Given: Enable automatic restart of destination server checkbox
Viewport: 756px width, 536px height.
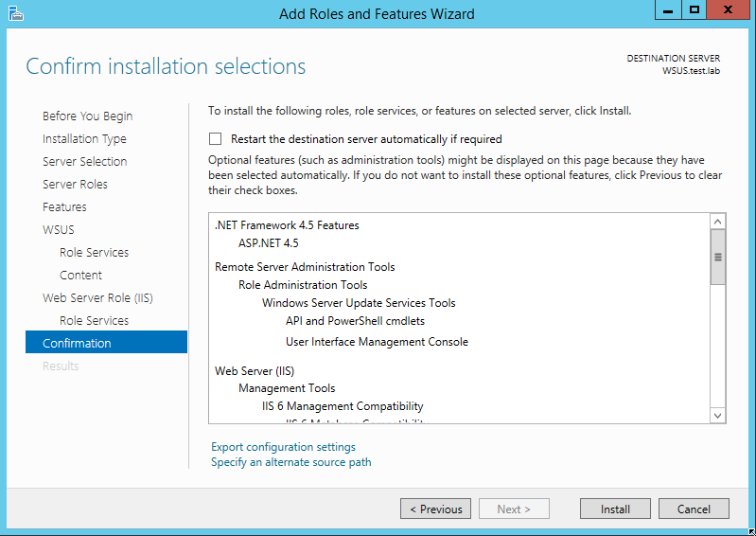Looking at the screenshot, I should click(215, 139).
